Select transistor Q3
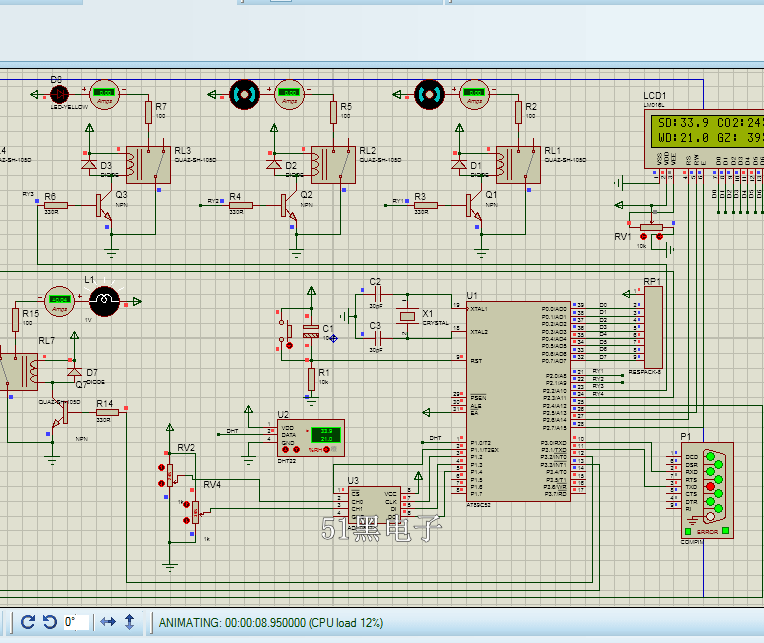This screenshot has height=643, width=764. 104,207
